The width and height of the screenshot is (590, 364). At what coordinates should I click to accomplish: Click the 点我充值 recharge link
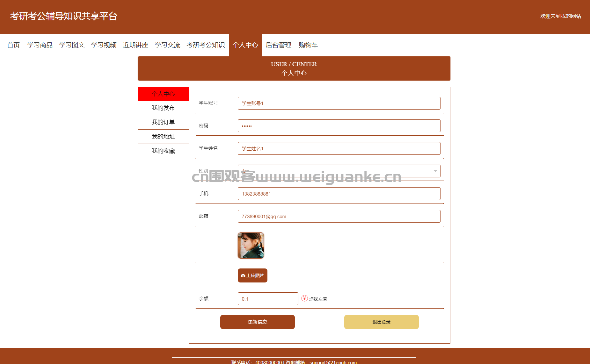(318, 299)
